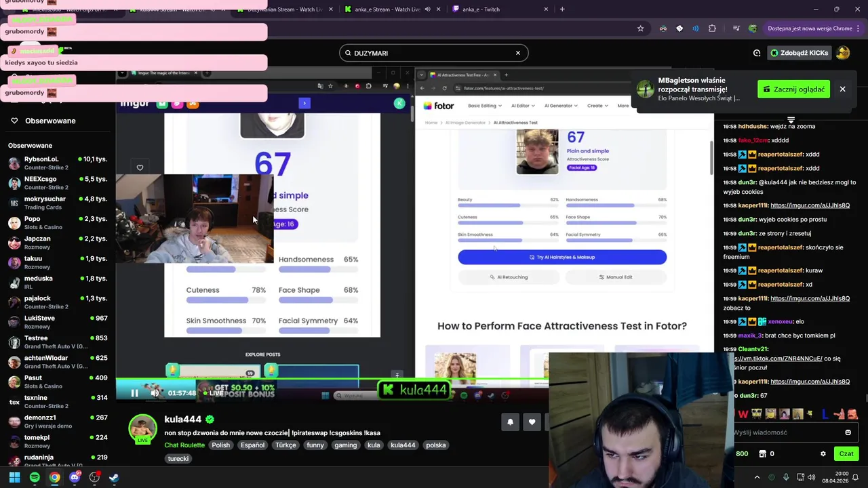Select the Español tag

[x=252, y=445]
